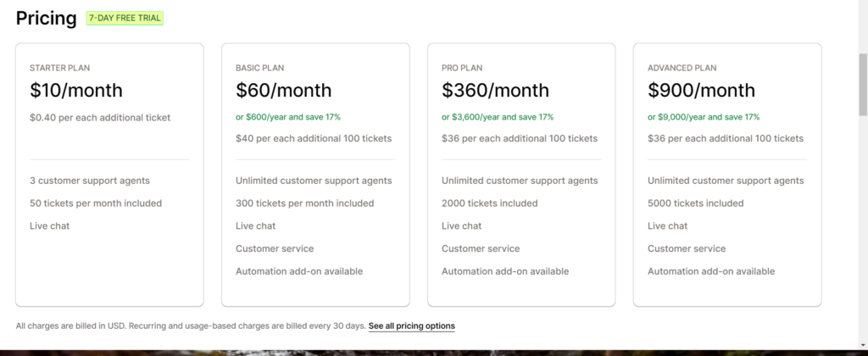Click the $10/month Starter price
This screenshot has height=356, width=868.
(x=75, y=90)
